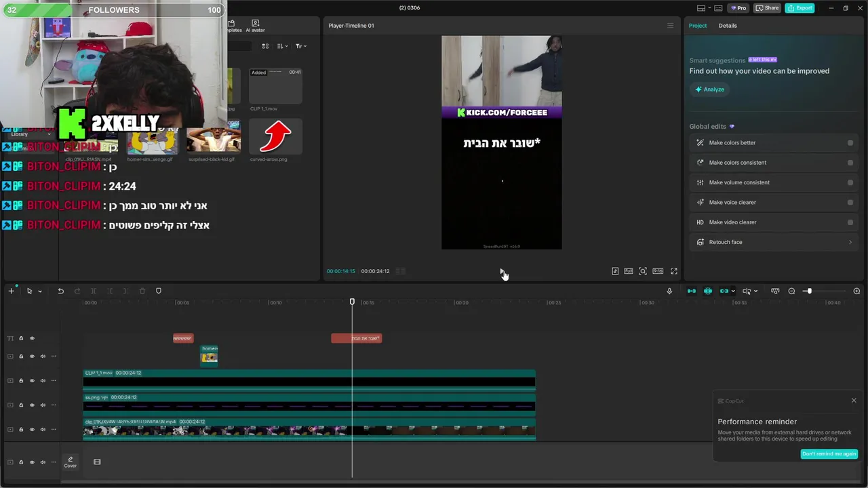Click the preview axis icon
Screen dimensions: 868x488
click(747, 291)
